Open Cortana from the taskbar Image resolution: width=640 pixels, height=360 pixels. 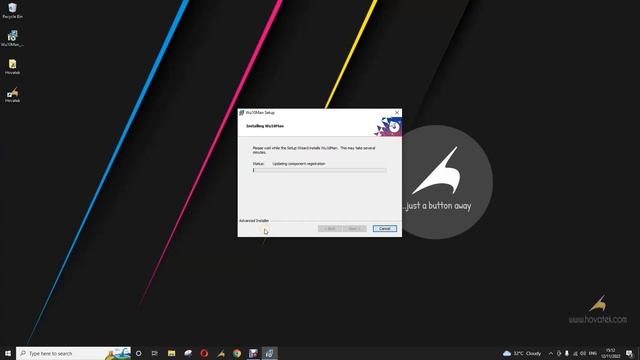pos(139,353)
